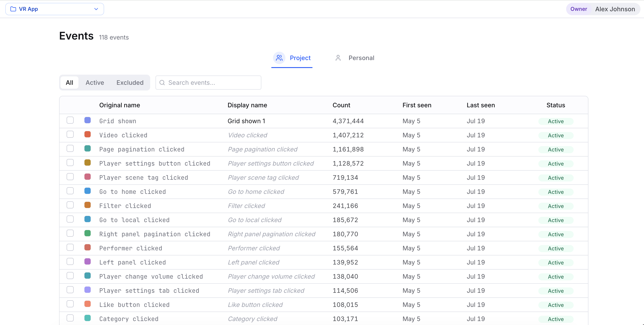Click the Count column header
644x325 pixels.
[x=341, y=105]
